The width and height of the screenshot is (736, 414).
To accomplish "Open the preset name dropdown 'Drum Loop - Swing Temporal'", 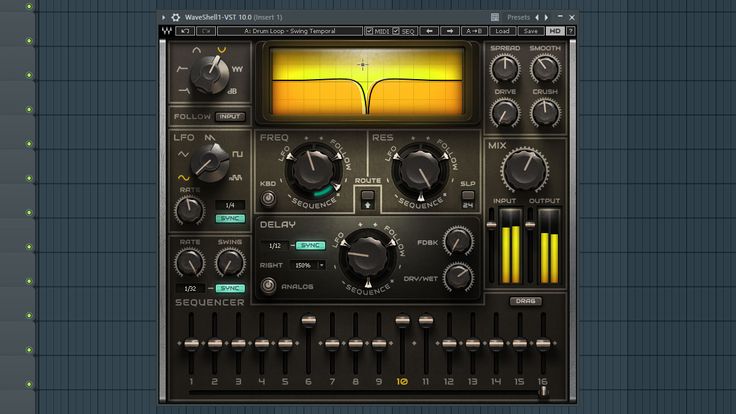I will pyautogui.click(x=289, y=31).
